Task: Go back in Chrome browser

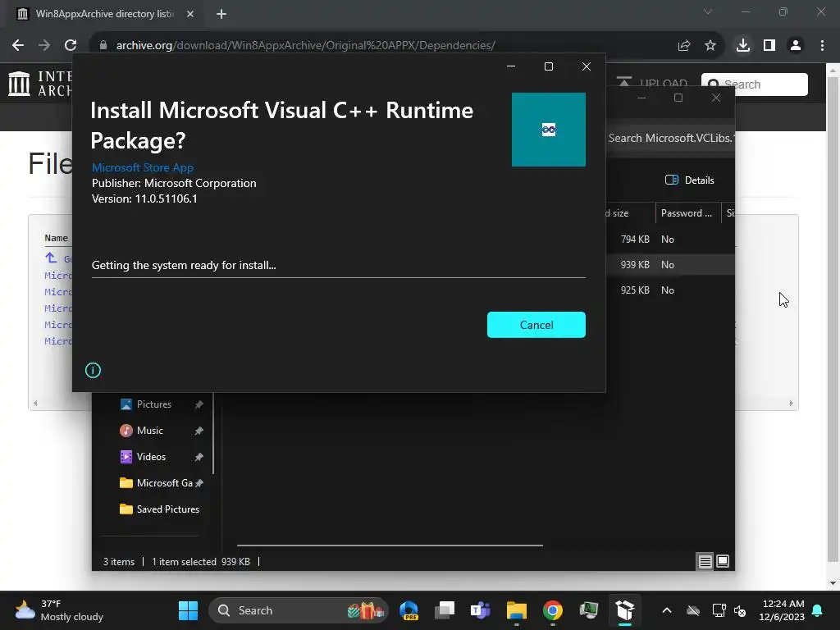Action: pyautogui.click(x=18, y=46)
